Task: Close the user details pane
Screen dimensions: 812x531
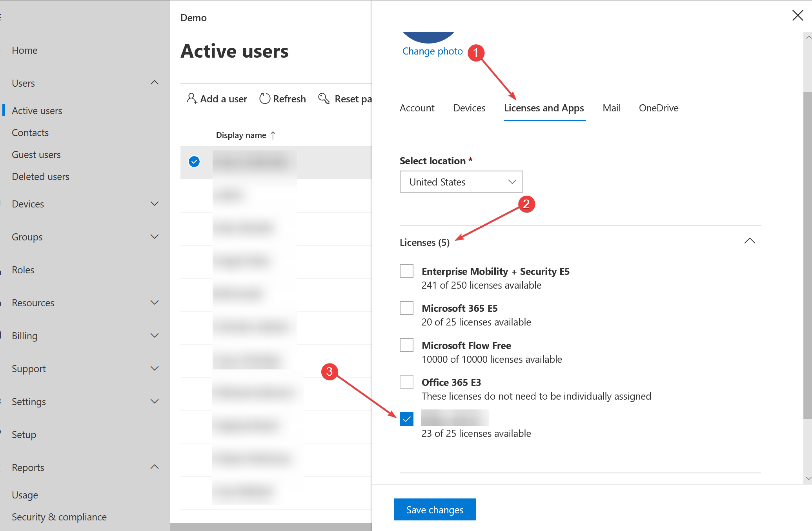Action: (x=797, y=15)
